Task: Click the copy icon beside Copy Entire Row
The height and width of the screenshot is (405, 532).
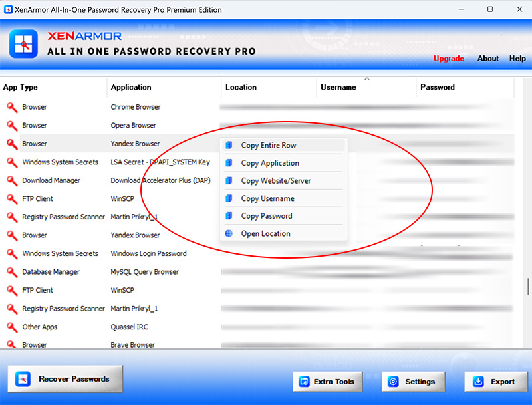Action: [x=229, y=145]
